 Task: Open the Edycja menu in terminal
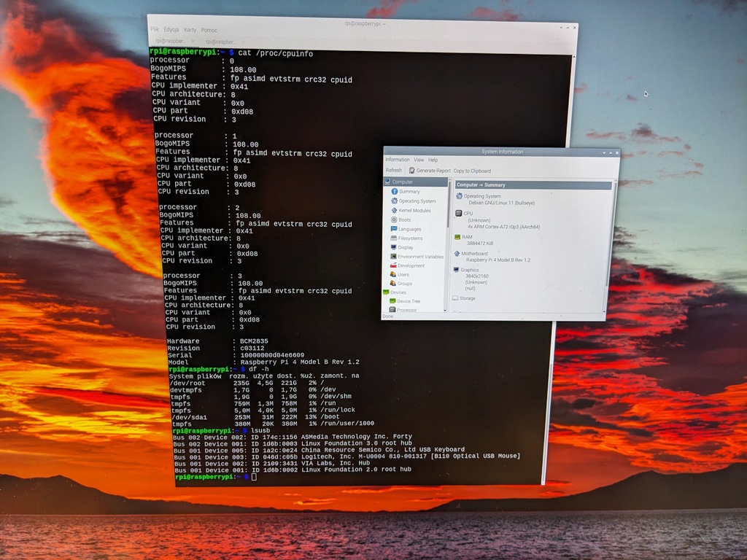171,29
